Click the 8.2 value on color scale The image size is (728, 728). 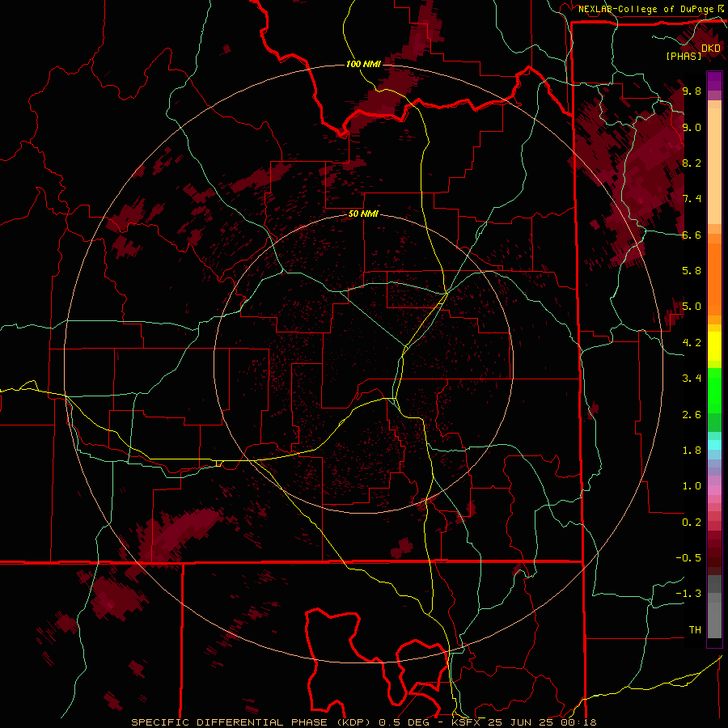[x=692, y=163]
